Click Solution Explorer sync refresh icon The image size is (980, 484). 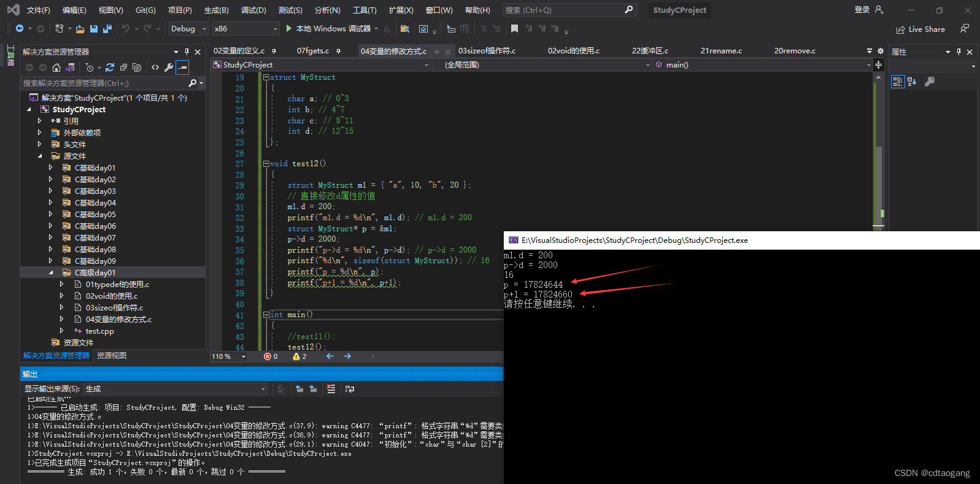110,67
